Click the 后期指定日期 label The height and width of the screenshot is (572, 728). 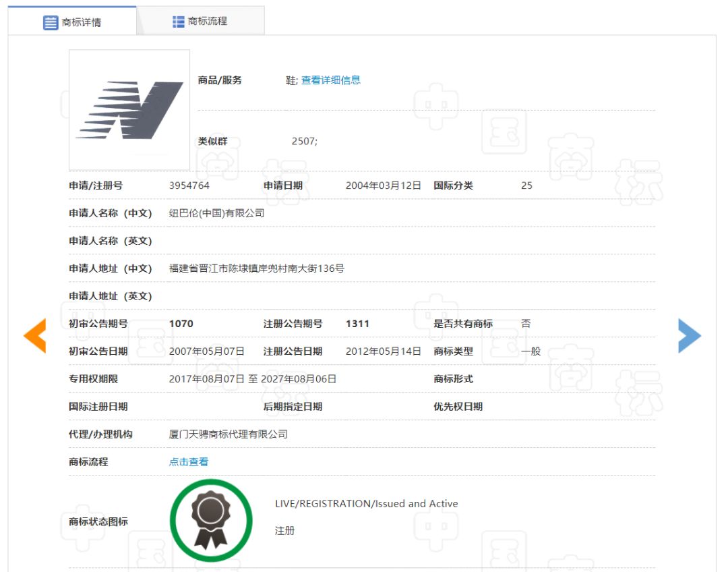tap(293, 407)
